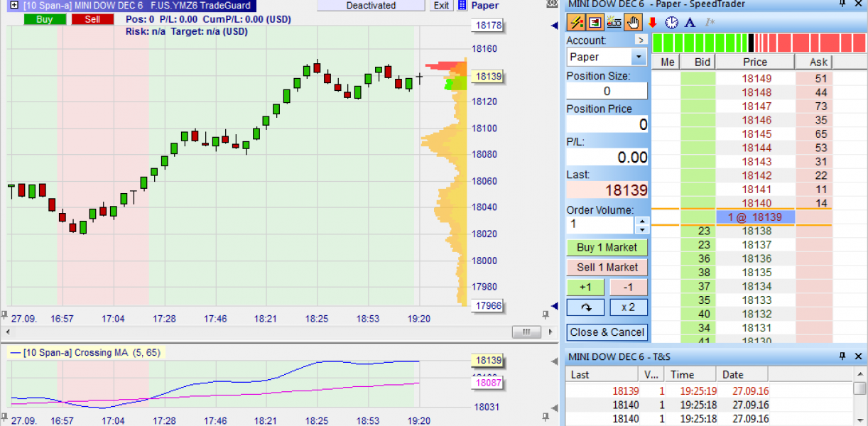868x426 pixels.
Task: Click the 18178 price label on chart axis
Action: point(487,26)
